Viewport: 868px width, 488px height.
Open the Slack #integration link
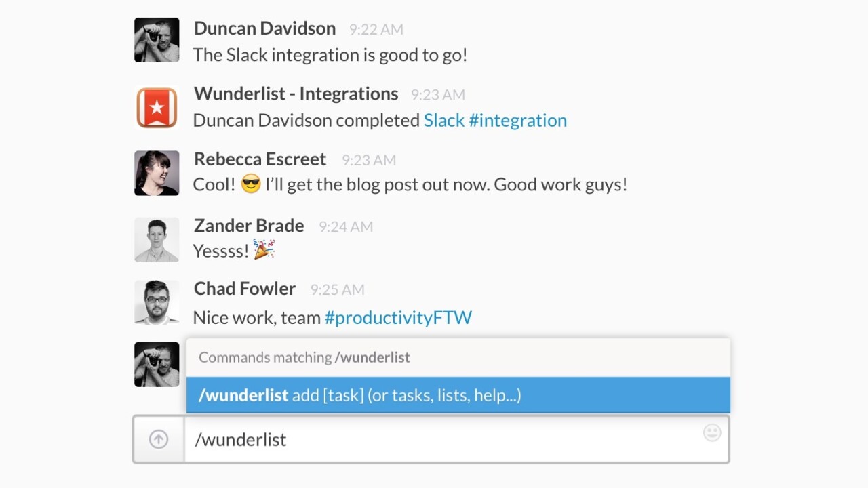pyautogui.click(x=495, y=120)
